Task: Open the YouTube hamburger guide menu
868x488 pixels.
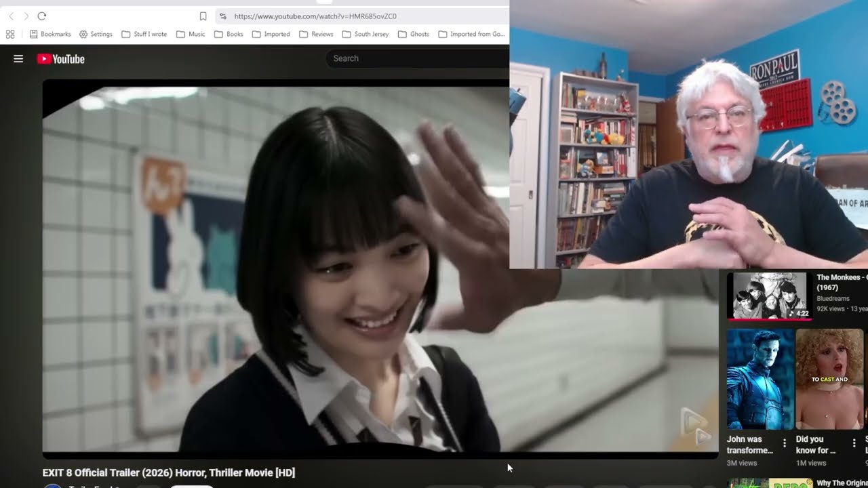Action: tap(18, 59)
